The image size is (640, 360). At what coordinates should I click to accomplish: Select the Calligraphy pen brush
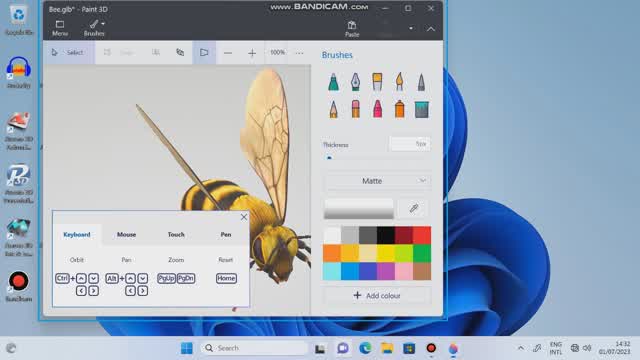coord(356,82)
